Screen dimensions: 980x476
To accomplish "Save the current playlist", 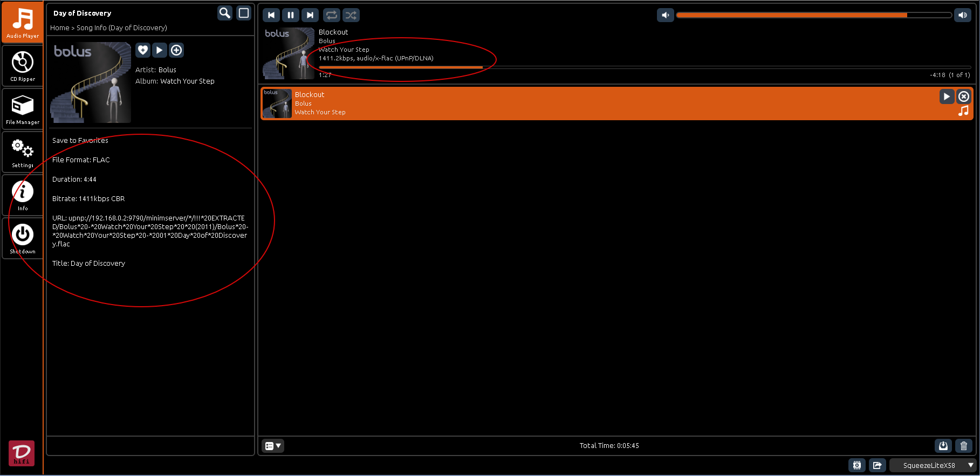I will [x=943, y=446].
